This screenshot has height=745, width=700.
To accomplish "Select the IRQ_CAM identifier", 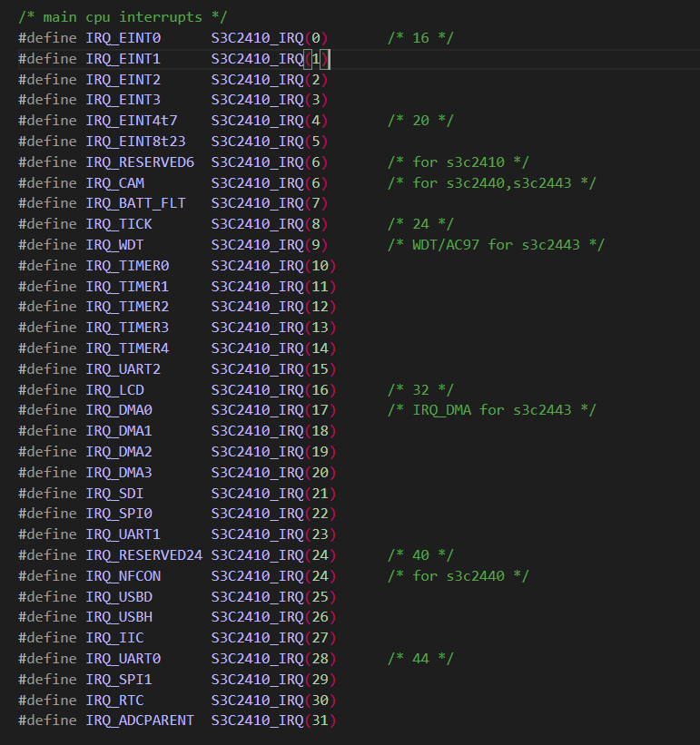I will pyautogui.click(x=115, y=183).
